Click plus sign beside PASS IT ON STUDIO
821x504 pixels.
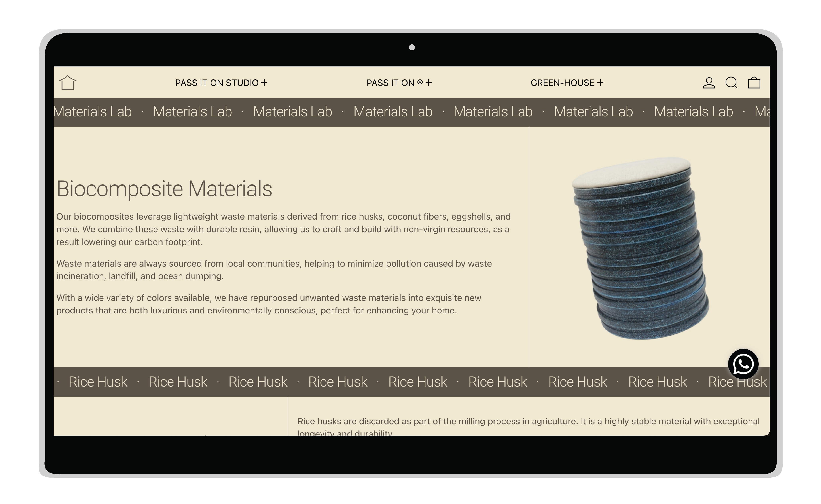click(x=264, y=83)
